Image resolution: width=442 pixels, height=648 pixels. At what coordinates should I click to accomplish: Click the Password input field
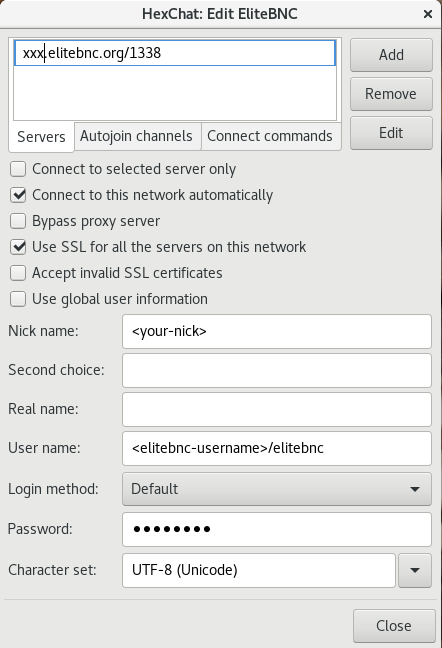tap(277, 529)
